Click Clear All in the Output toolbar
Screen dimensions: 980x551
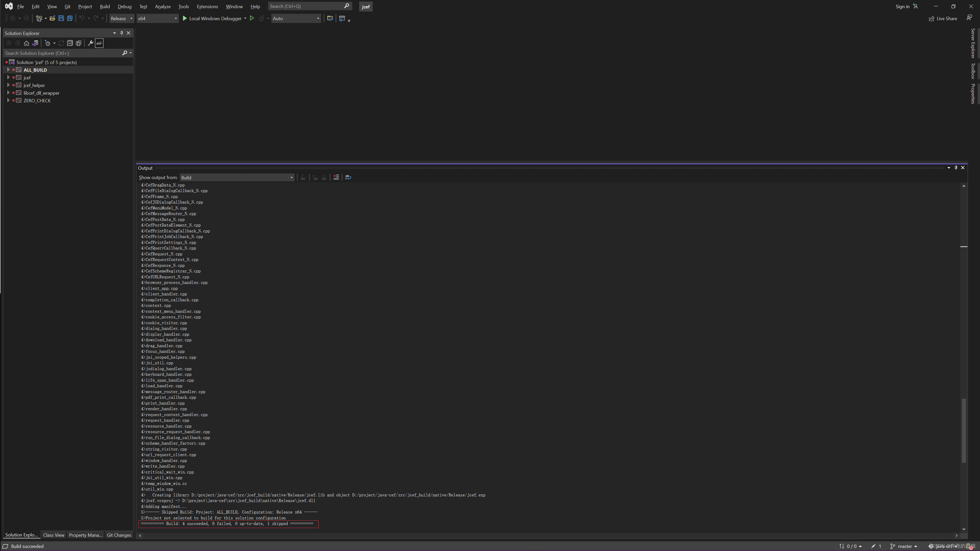pos(336,177)
